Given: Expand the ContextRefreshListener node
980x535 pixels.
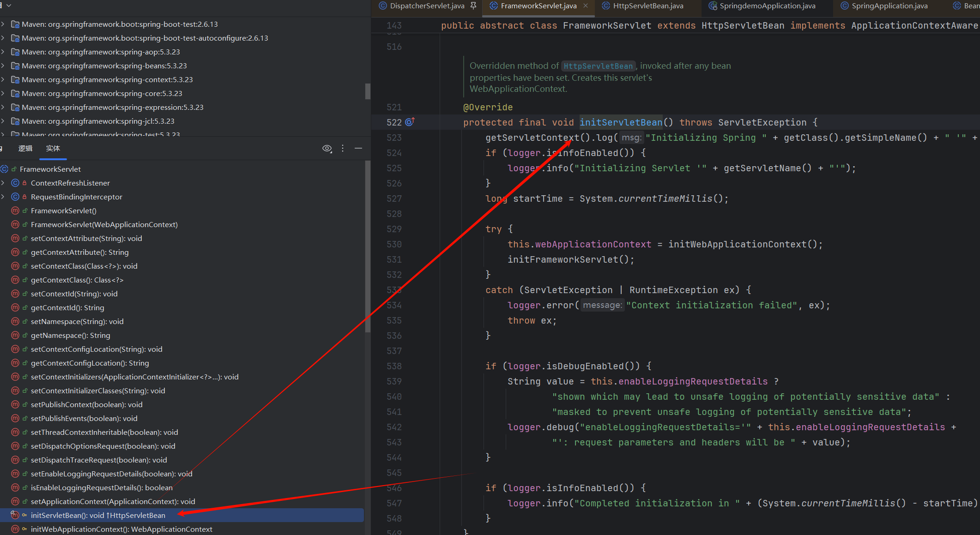Looking at the screenshot, I should [x=3, y=183].
